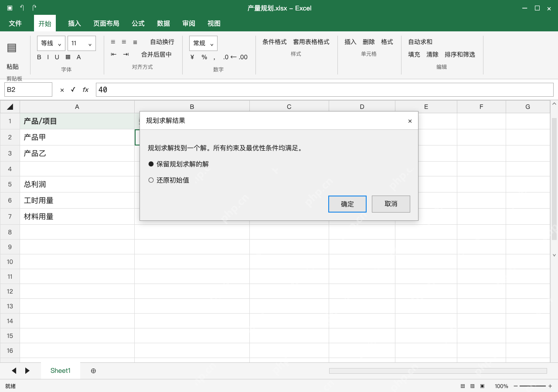Switch to the 数据 ribbon tab

pyautogui.click(x=163, y=24)
